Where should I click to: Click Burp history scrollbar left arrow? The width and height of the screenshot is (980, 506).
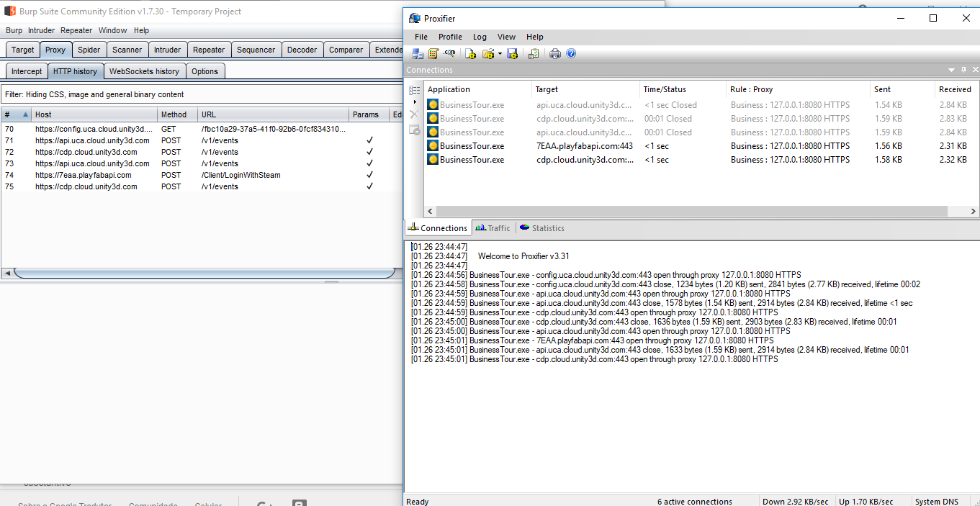pyautogui.click(x=7, y=273)
